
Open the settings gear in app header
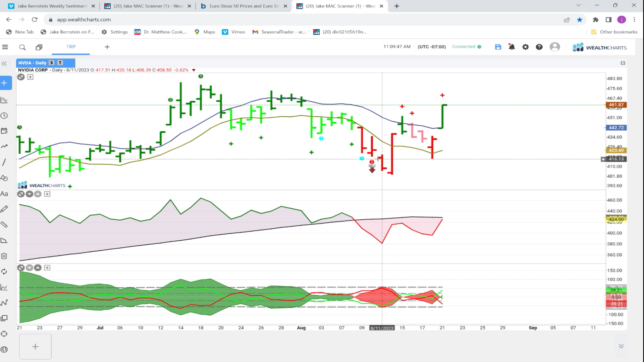[526, 47]
